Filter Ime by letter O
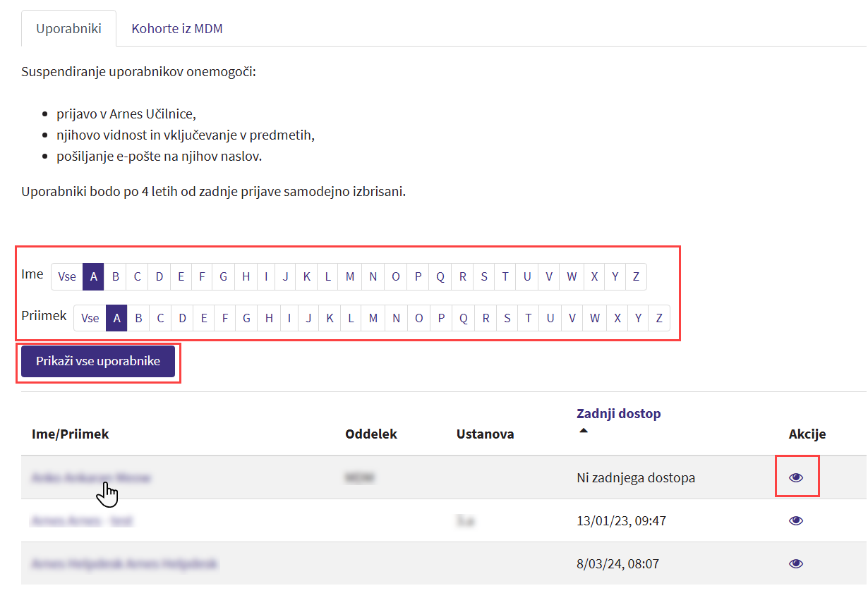Screen dimensions: 868x605 [395, 276]
